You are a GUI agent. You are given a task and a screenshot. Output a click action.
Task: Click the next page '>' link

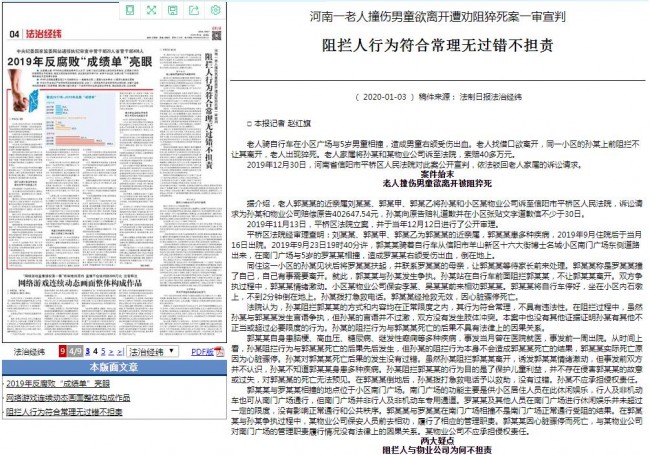111,351
